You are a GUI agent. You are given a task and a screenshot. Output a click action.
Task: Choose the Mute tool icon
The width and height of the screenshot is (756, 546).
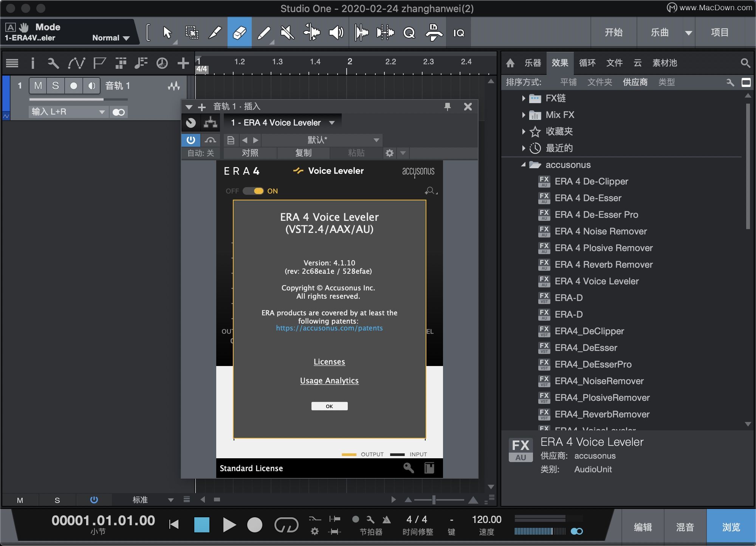tap(287, 33)
